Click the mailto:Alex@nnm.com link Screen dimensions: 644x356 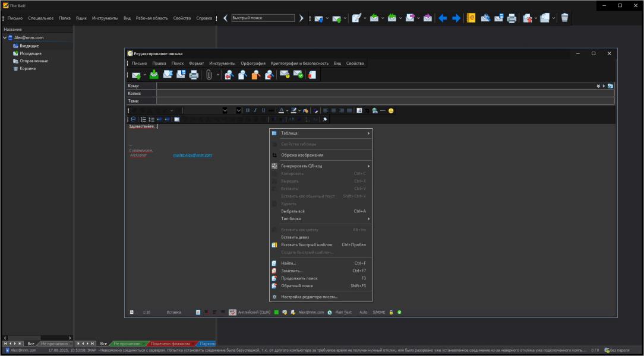[192, 155]
